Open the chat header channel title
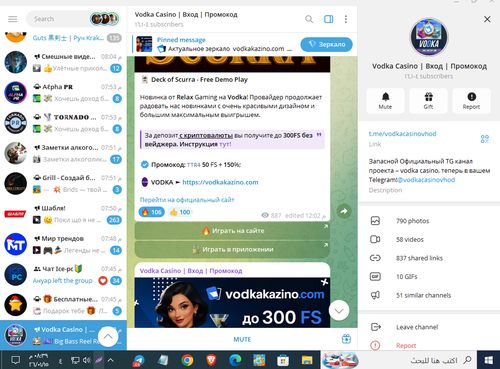Image resolution: width=500 pixels, height=369 pixels. click(186, 15)
